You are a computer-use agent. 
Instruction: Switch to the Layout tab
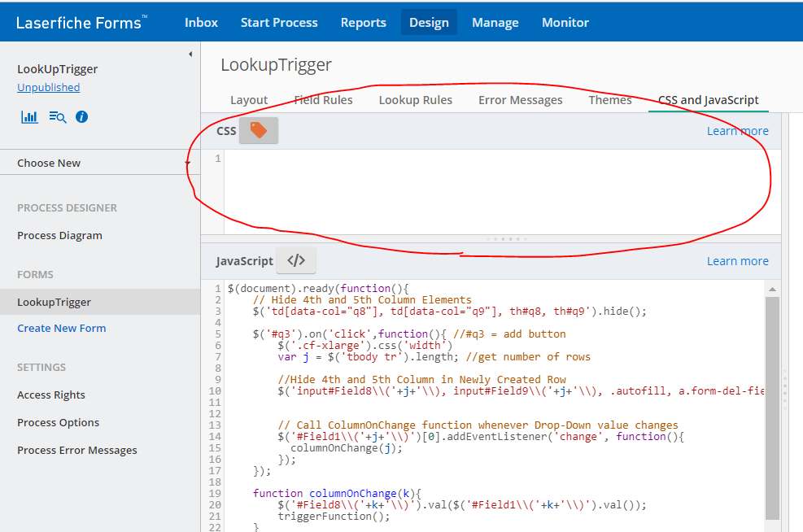click(248, 100)
